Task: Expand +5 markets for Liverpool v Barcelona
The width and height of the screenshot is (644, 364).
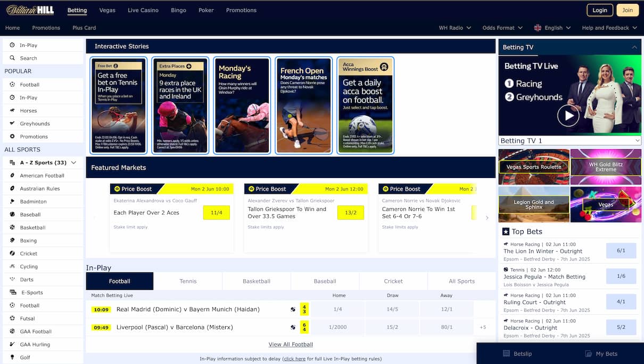Action: click(x=483, y=327)
